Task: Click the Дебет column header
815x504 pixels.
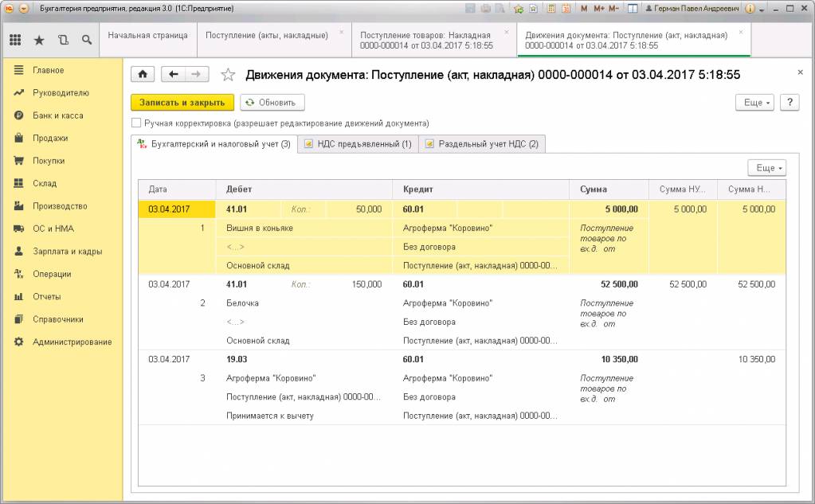Action: [304, 189]
